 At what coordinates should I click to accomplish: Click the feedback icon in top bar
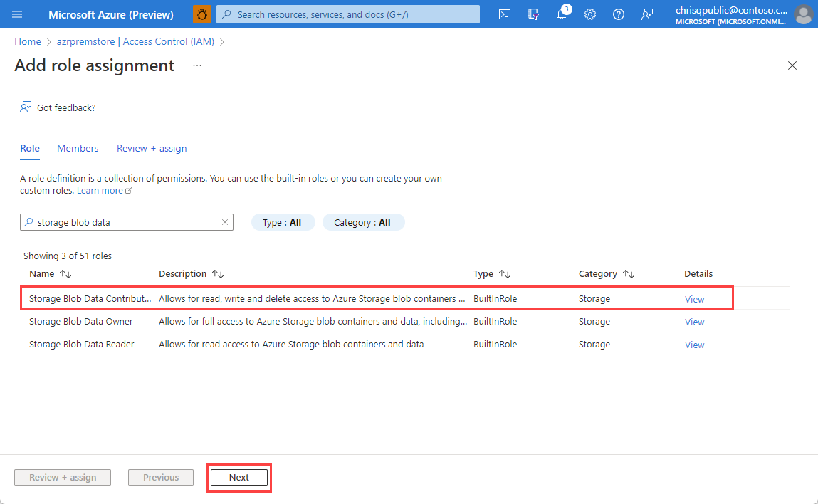(x=647, y=15)
